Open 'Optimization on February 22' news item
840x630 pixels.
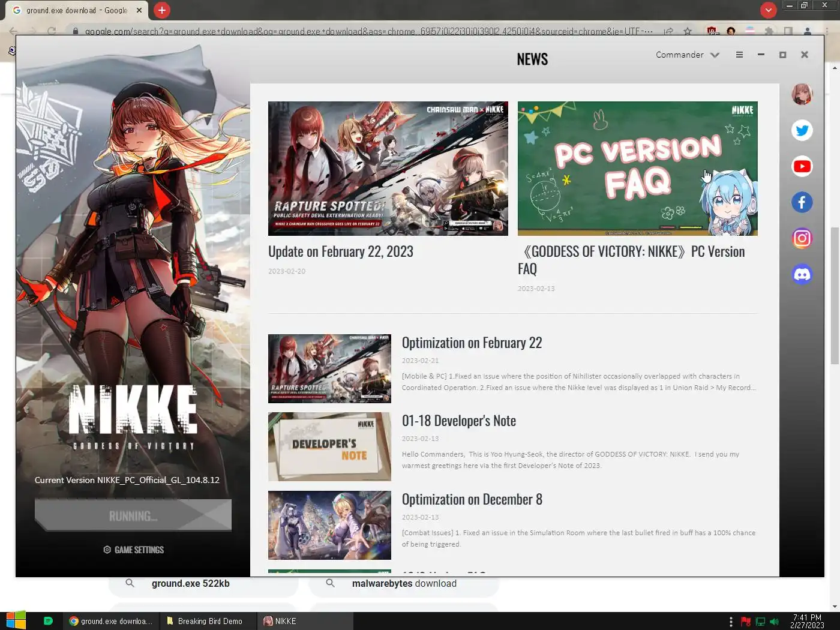tap(472, 343)
